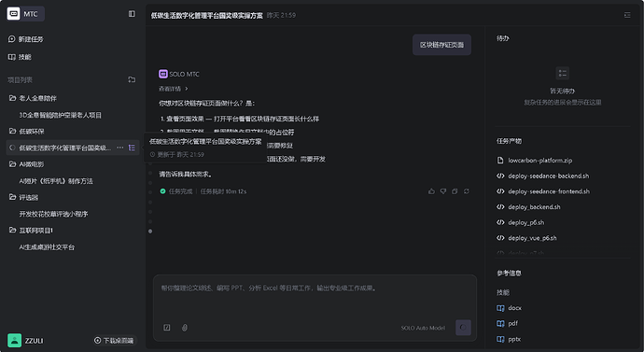This screenshot has width=644, height=352.
Task: Click the 区块链存证页面 message bubble
Action: point(441,45)
